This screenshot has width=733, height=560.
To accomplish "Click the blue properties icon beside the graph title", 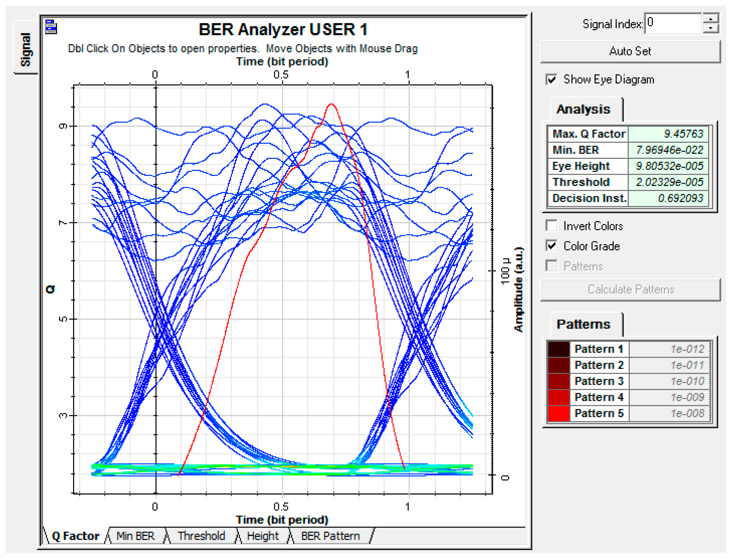I will pos(51,27).
